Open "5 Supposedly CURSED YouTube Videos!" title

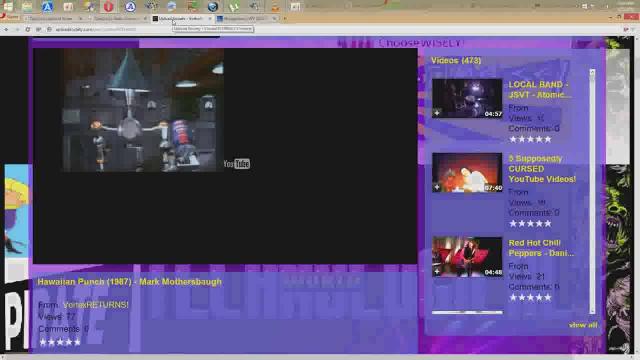542,169
